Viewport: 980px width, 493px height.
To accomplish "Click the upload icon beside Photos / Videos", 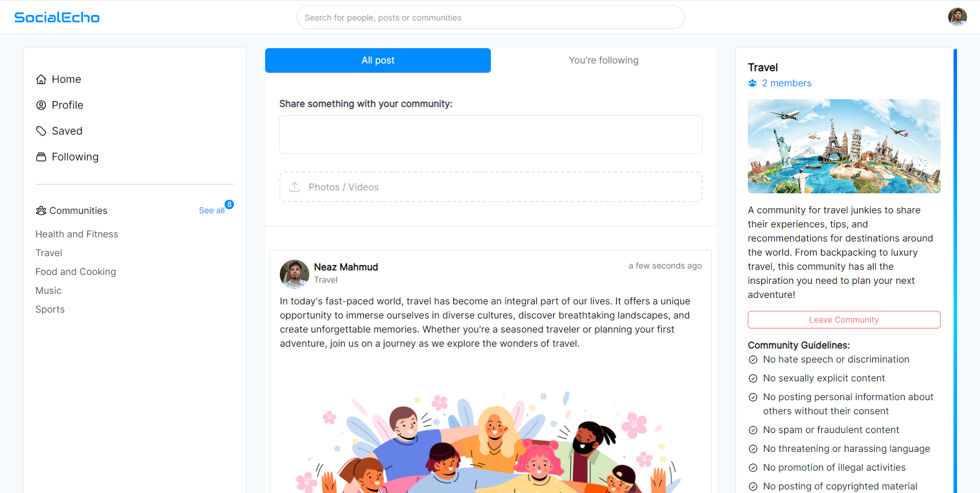I will (x=295, y=187).
